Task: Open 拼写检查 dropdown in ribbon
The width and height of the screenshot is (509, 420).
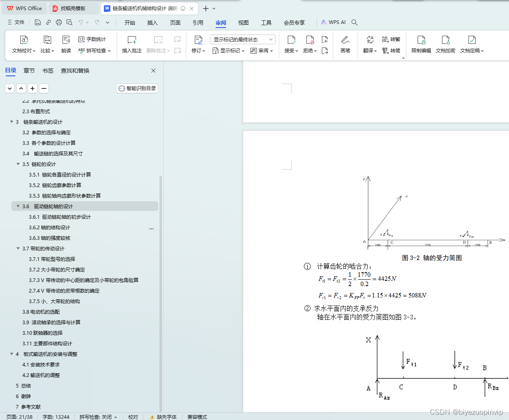Action: pyautogui.click(x=94, y=51)
